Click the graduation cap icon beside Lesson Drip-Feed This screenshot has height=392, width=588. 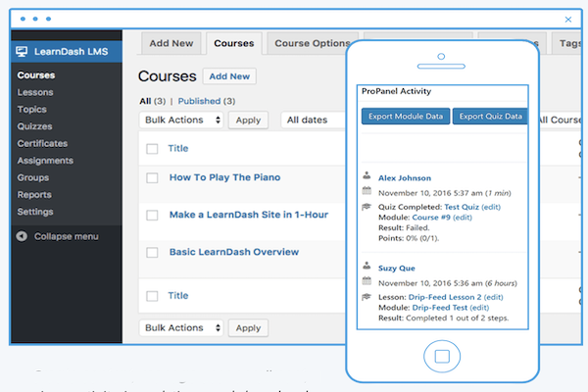[x=367, y=297]
